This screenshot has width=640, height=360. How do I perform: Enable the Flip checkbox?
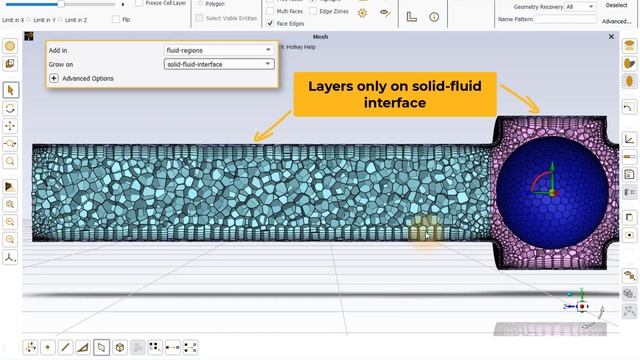116,19
